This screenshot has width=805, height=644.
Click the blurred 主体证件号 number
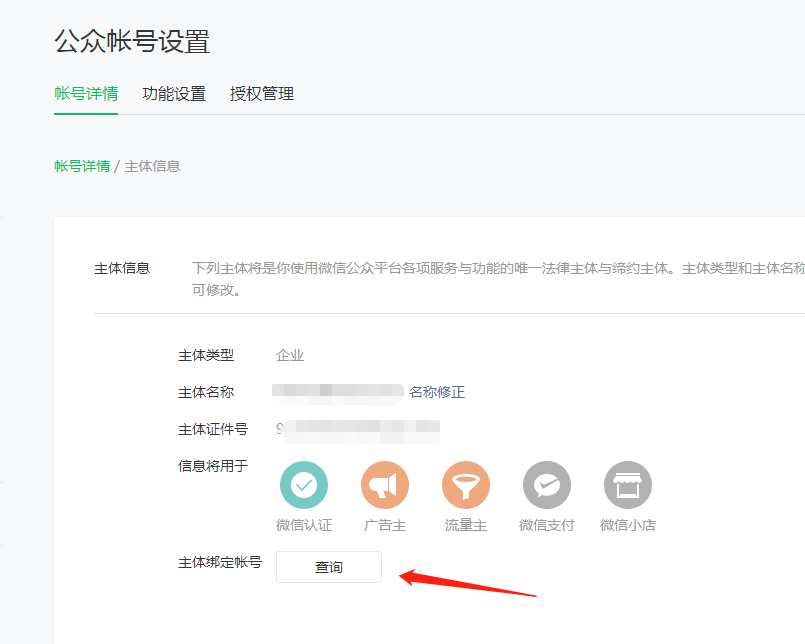[x=358, y=429]
